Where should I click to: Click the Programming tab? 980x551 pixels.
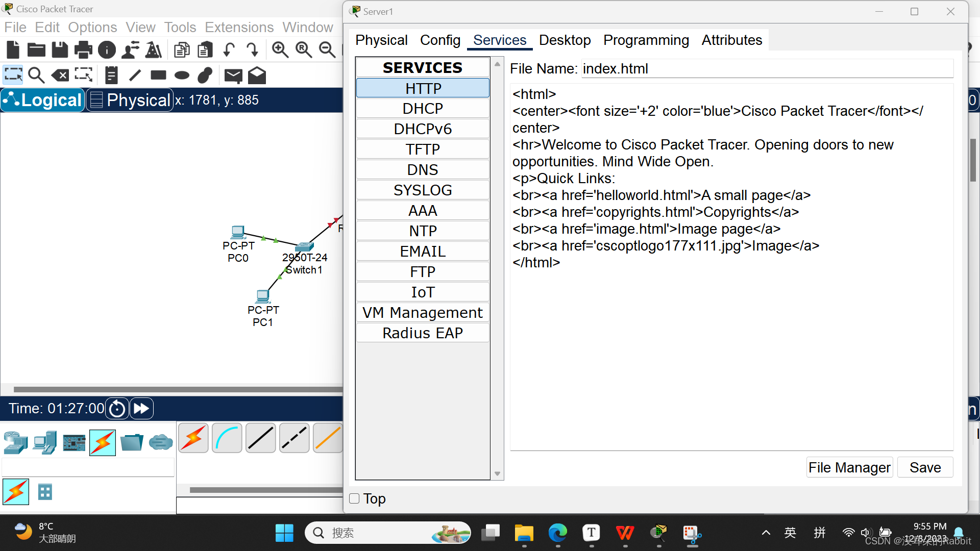point(646,40)
